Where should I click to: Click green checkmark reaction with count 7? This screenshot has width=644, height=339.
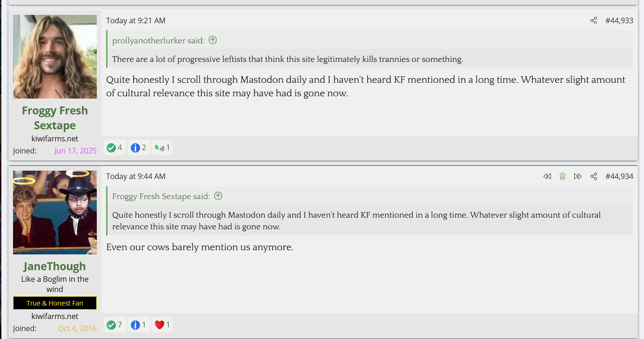coord(114,325)
